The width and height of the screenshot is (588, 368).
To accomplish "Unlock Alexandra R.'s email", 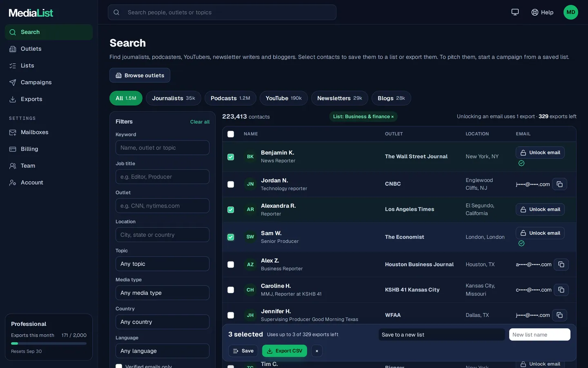I will (540, 209).
